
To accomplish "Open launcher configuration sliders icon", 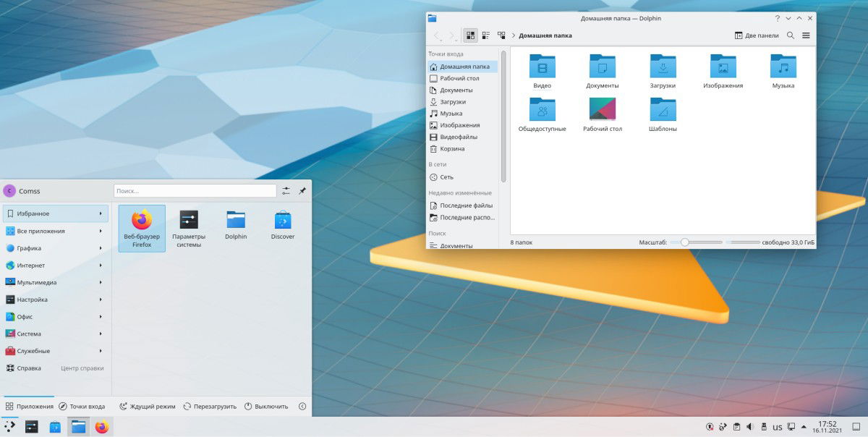I will coord(286,191).
